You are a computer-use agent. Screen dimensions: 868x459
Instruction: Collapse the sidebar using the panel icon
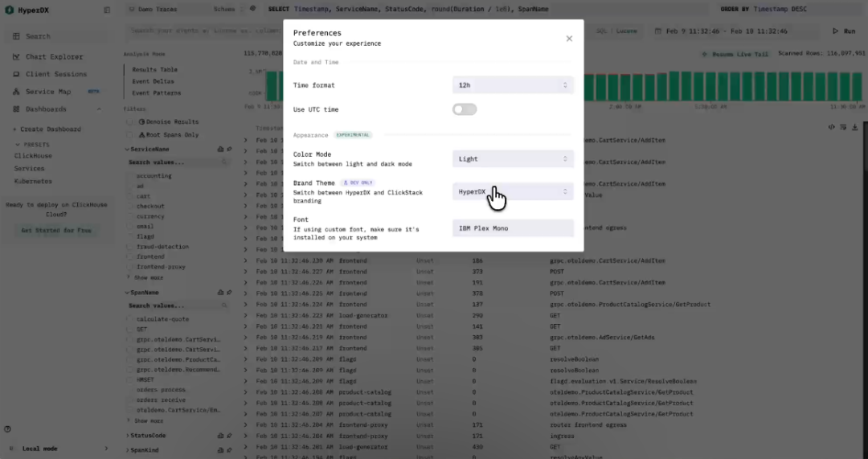click(x=107, y=10)
